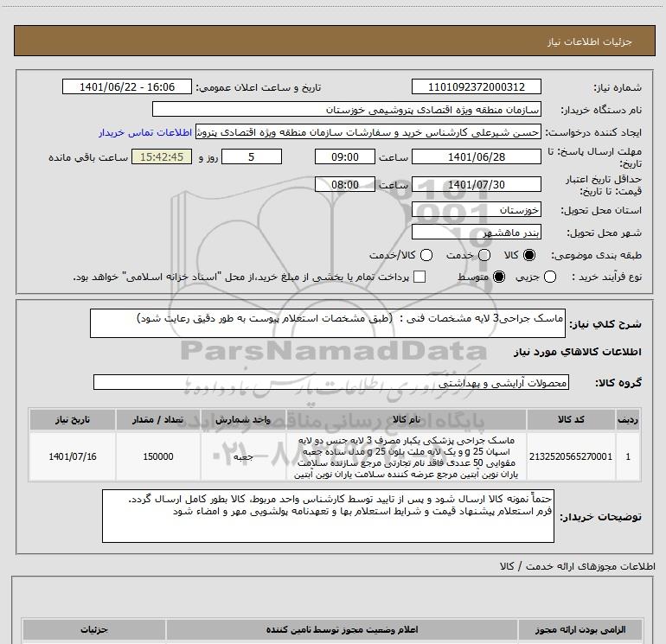Click the نام کالا column header
666x644 pixels.
(x=406, y=419)
